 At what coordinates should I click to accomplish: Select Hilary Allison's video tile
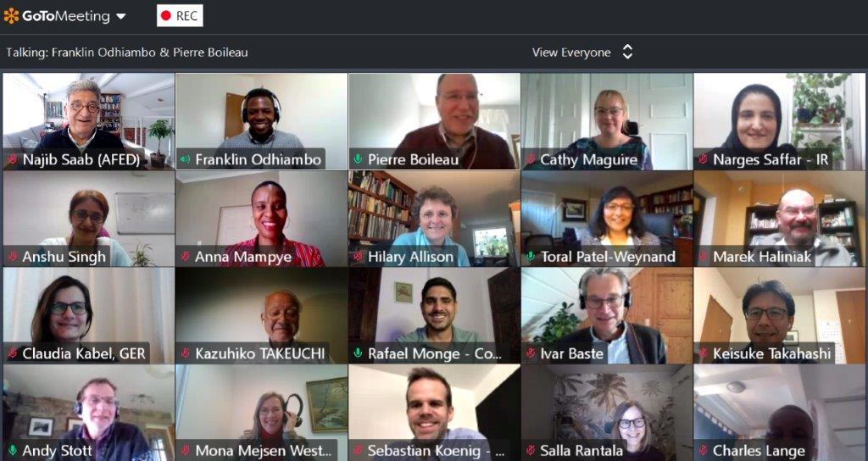434,219
